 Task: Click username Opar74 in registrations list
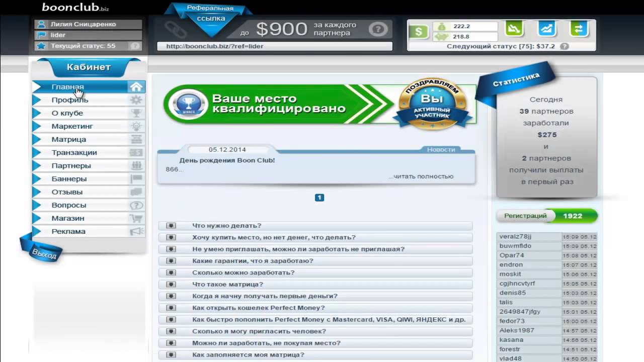coord(512,255)
